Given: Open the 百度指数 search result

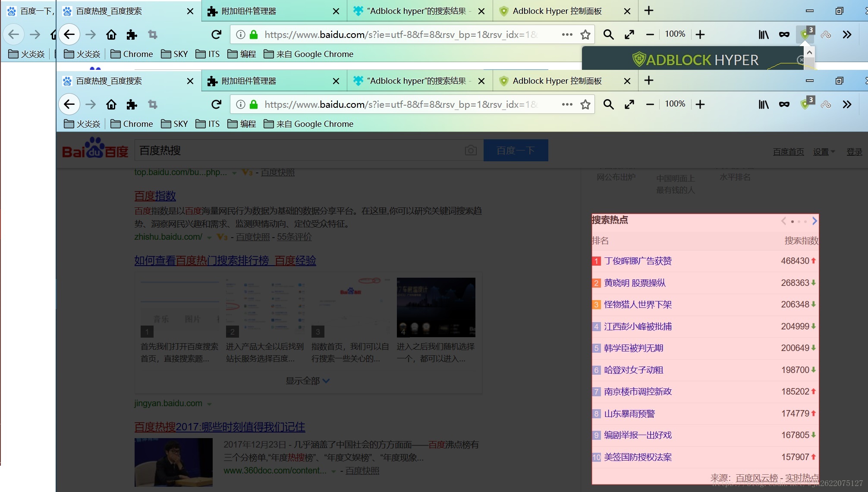Looking at the screenshot, I should coord(155,196).
